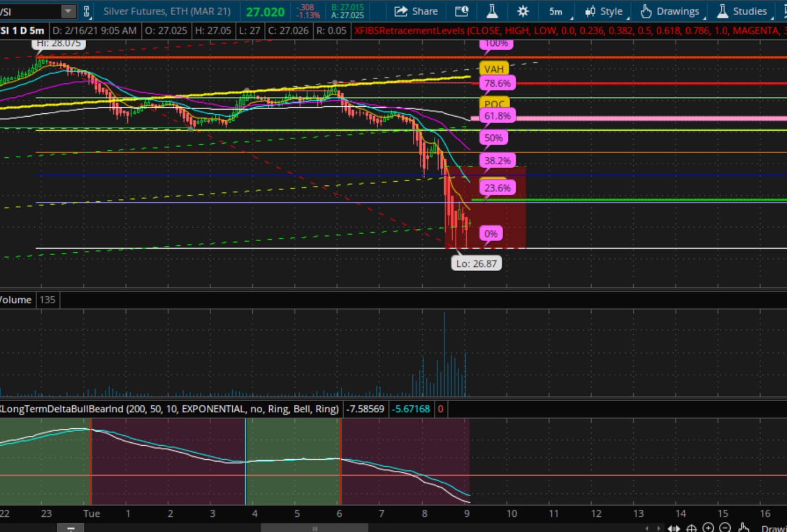Click the volume value 135
The height and width of the screenshot is (532, 787).
tap(48, 300)
